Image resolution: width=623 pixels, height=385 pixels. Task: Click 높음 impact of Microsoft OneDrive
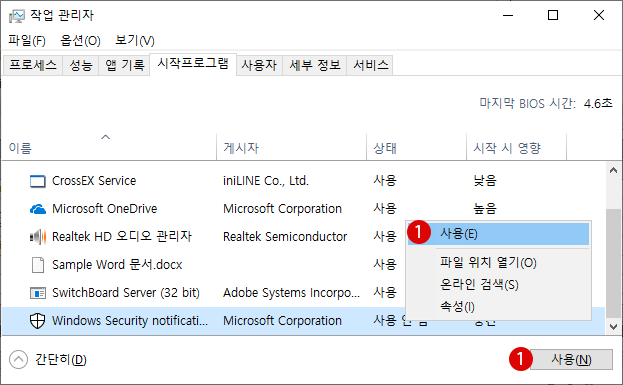tap(485, 209)
